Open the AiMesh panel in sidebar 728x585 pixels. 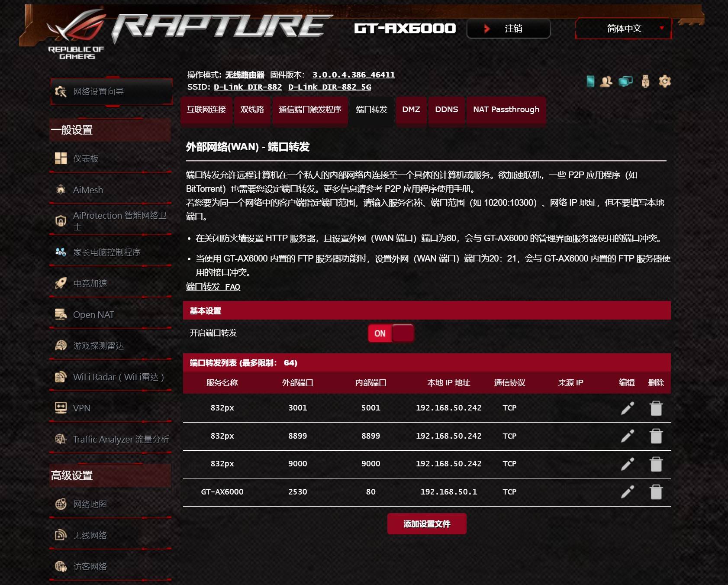pos(87,190)
